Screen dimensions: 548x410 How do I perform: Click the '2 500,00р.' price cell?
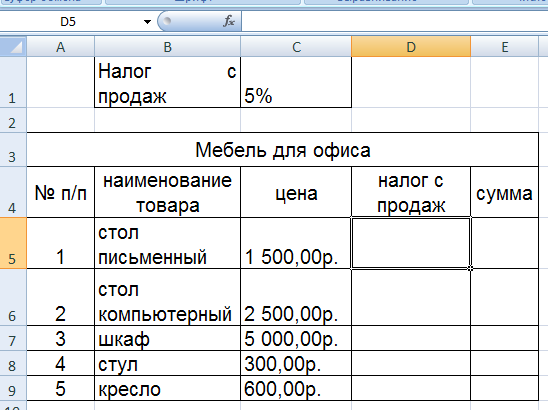tap(296, 297)
